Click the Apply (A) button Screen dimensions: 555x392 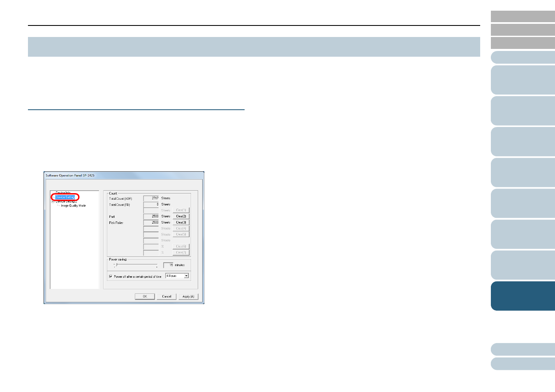tap(188, 297)
